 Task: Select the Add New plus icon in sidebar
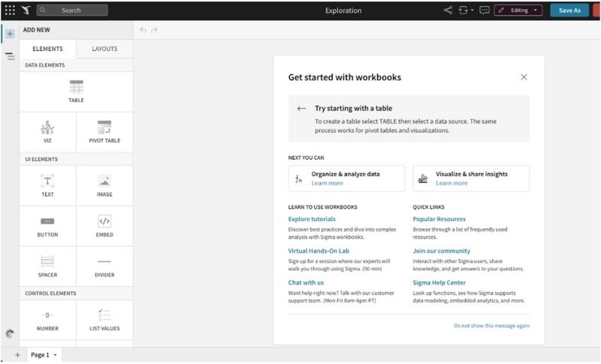[x=11, y=34]
